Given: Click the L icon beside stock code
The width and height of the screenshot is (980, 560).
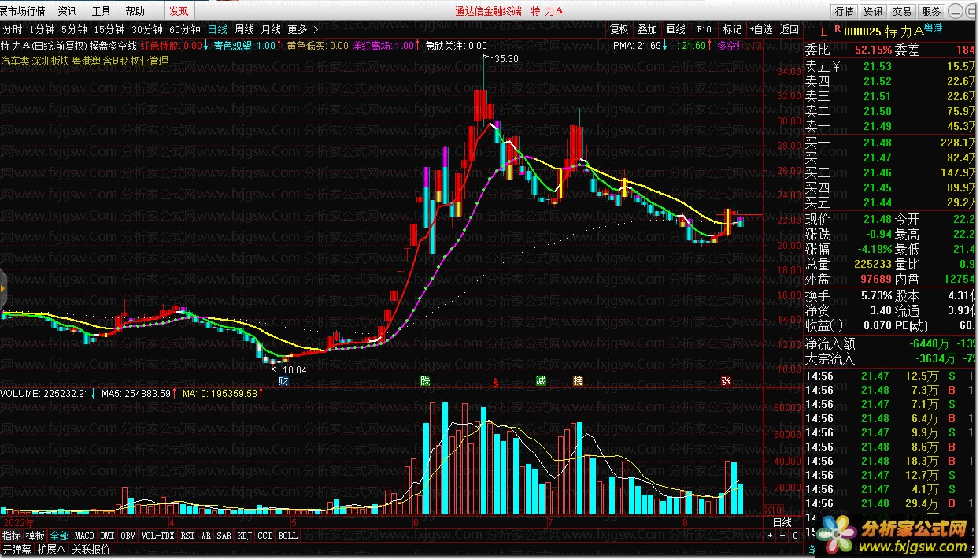Looking at the screenshot, I should tap(823, 32).
